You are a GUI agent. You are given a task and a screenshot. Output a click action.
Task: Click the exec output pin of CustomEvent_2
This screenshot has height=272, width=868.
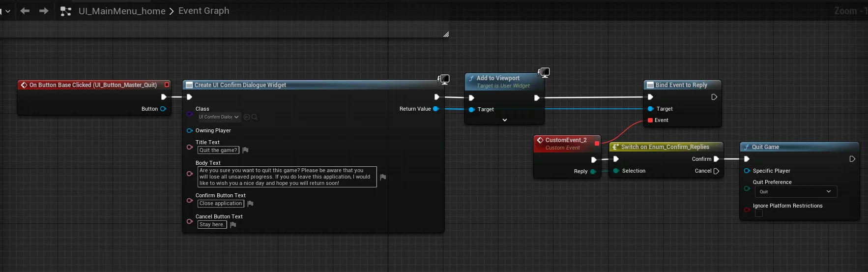click(x=594, y=160)
